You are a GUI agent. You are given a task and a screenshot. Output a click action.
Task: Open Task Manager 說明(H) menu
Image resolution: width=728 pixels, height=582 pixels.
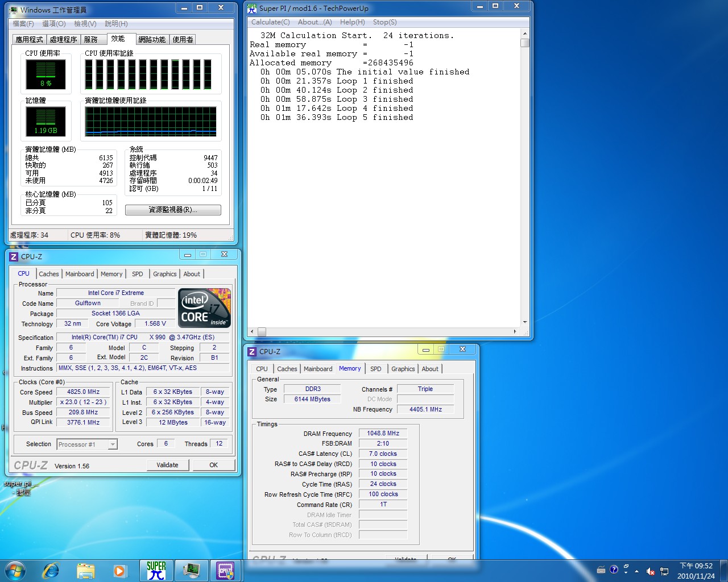[116, 24]
